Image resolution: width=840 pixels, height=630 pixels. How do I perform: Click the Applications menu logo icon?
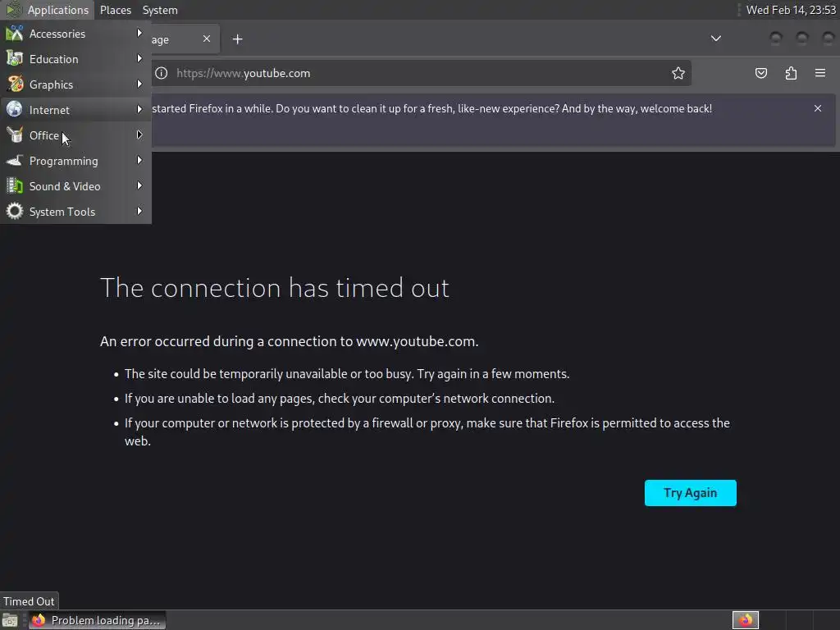(13, 10)
